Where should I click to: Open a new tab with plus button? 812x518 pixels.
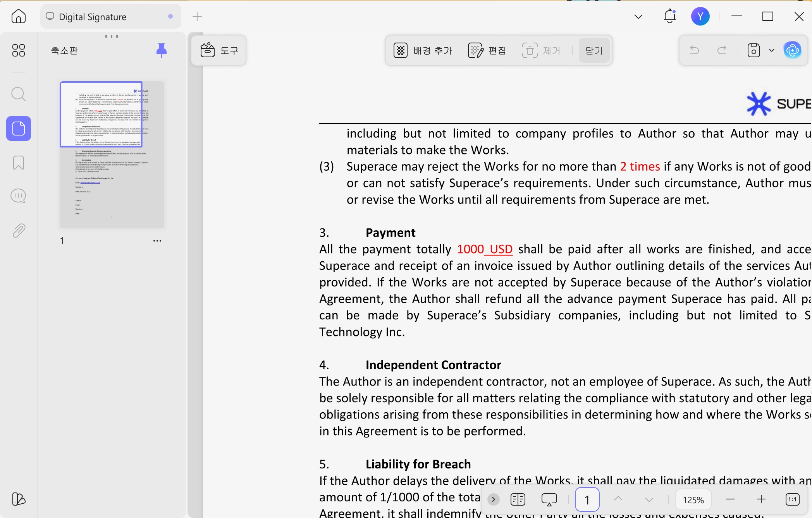point(197,17)
